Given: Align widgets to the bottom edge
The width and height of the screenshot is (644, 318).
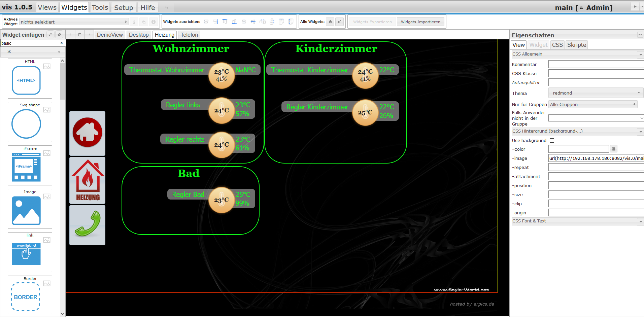Looking at the screenshot, I should (x=234, y=22).
